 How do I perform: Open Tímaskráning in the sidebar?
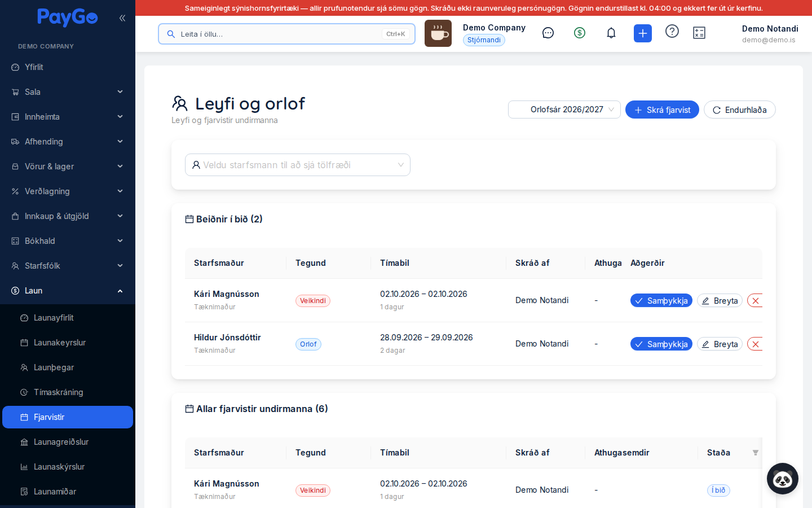68,392
